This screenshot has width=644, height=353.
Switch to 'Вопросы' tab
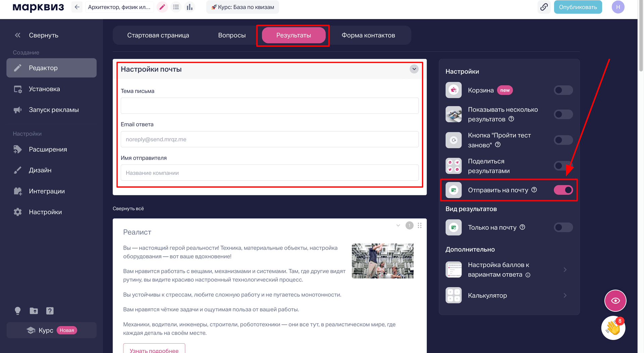click(x=232, y=35)
